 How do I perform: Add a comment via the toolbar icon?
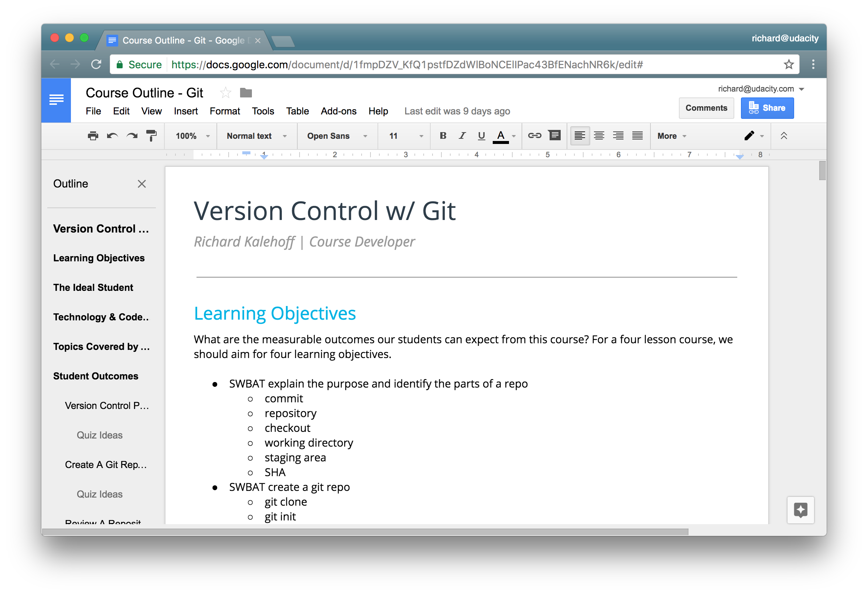[555, 136]
